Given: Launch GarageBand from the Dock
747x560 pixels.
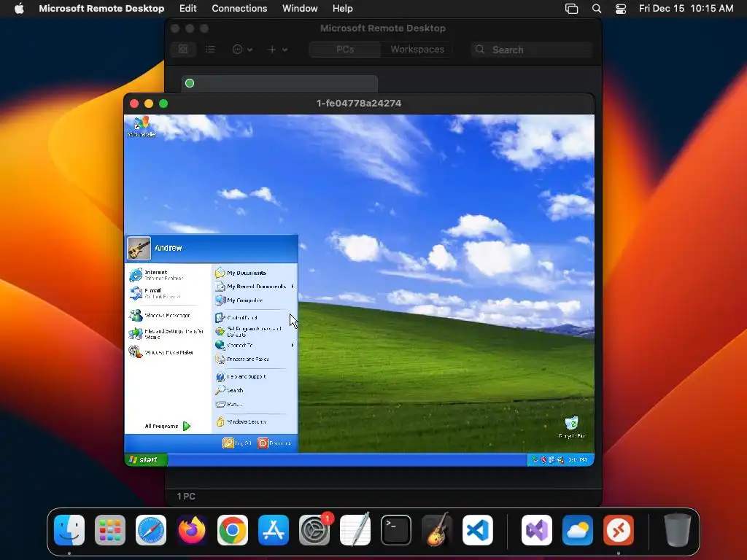Looking at the screenshot, I should [437, 529].
